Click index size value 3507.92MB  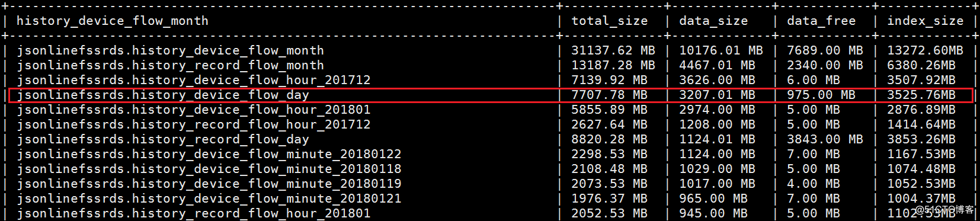click(x=921, y=80)
